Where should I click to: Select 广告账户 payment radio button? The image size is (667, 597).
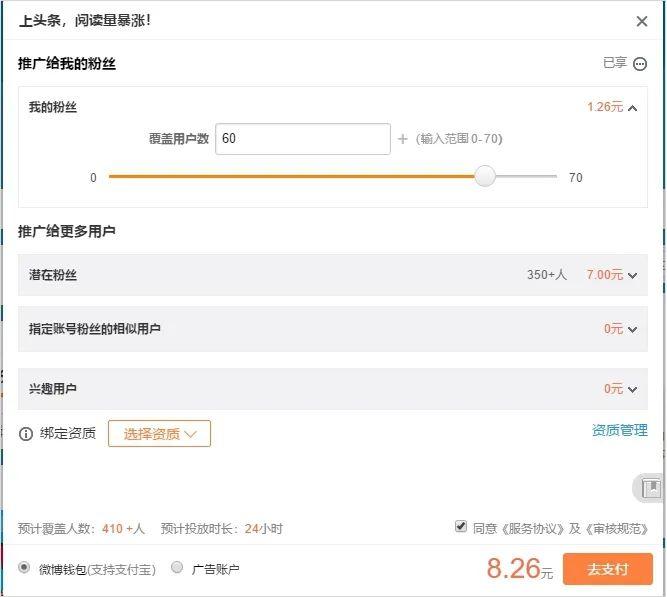177,568
